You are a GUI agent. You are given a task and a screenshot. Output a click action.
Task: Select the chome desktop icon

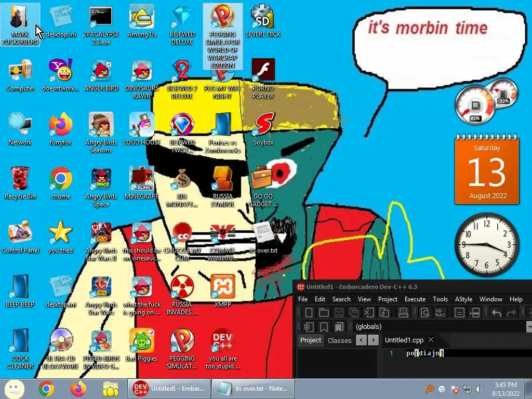tap(61, 184)
